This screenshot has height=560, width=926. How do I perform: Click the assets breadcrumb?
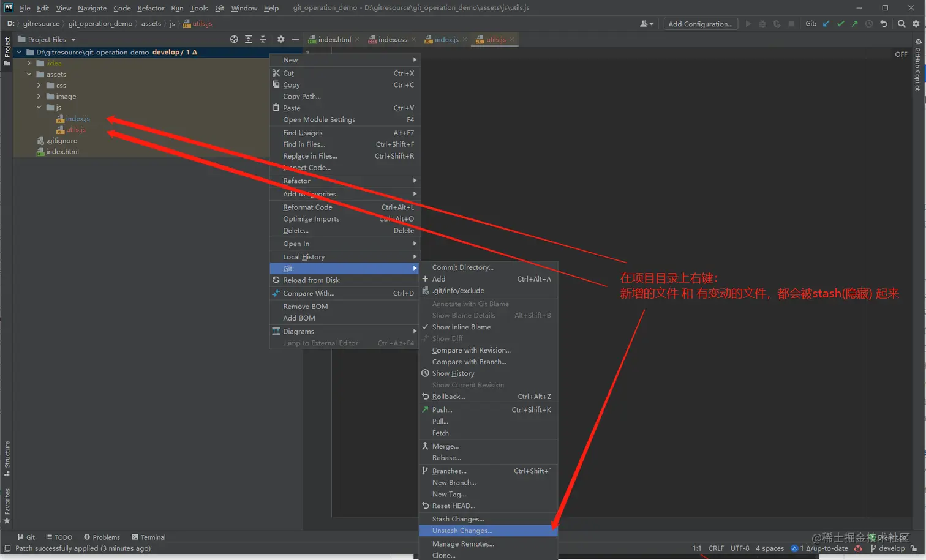click(151, 24)
